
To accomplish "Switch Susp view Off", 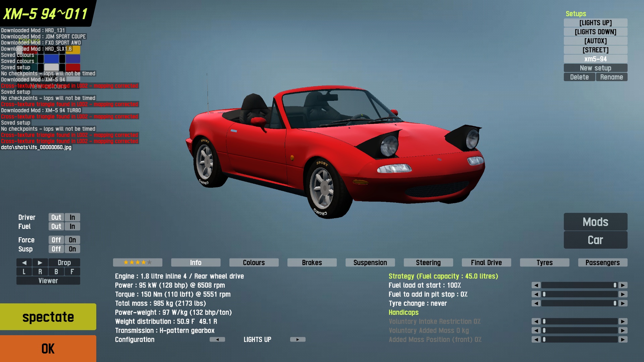I will click(56, 249).
